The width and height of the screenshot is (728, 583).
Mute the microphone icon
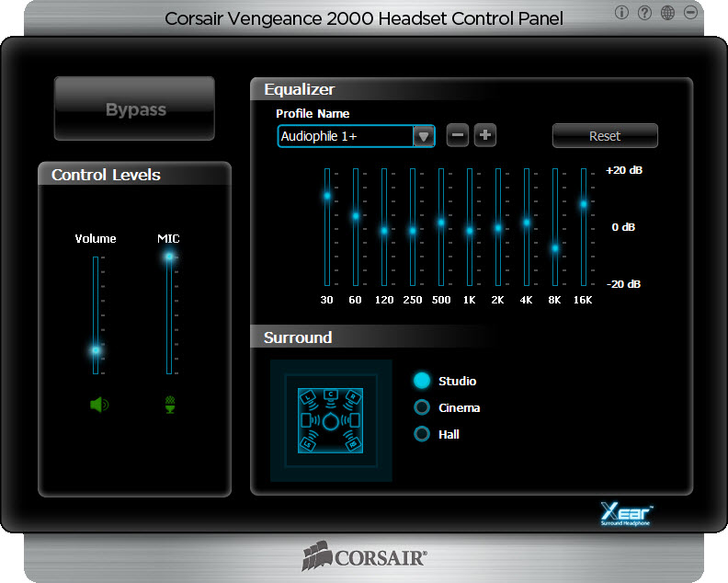170,405
